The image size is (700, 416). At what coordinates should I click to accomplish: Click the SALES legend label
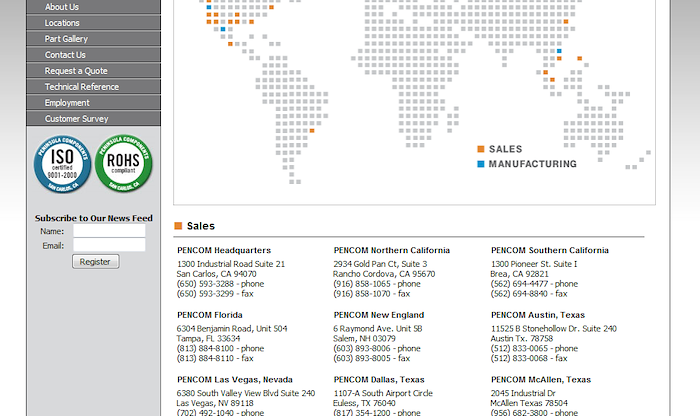[505, 149]
